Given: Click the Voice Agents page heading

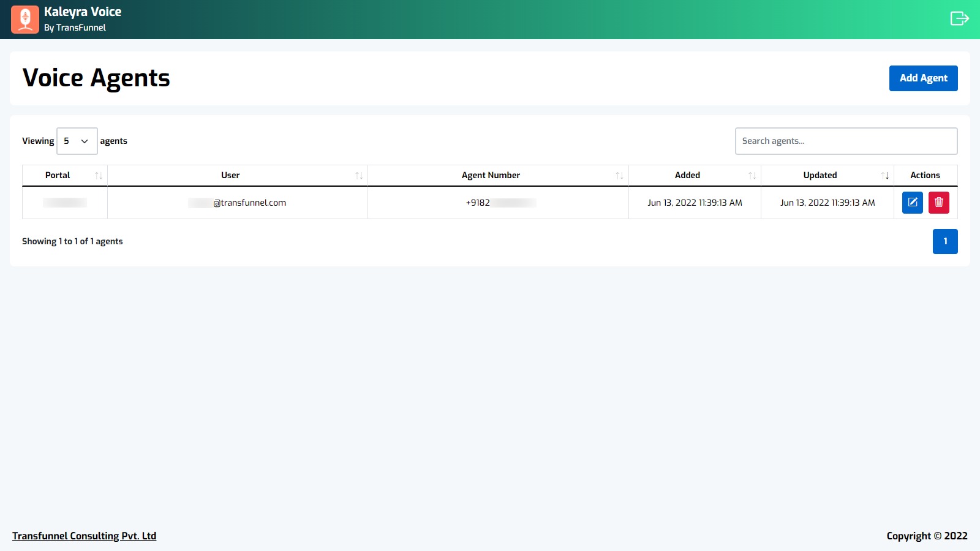Looking at the screenshot, I should [x=96, y=78].
